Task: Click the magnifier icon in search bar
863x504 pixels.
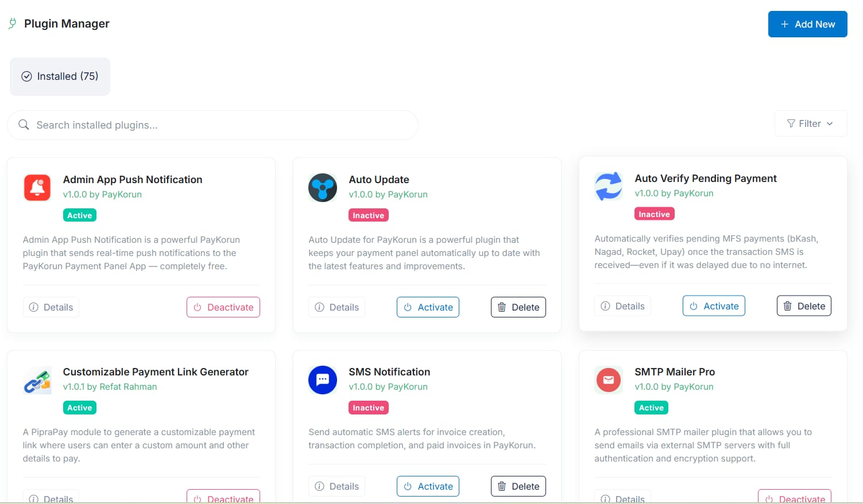Action: 24,125
